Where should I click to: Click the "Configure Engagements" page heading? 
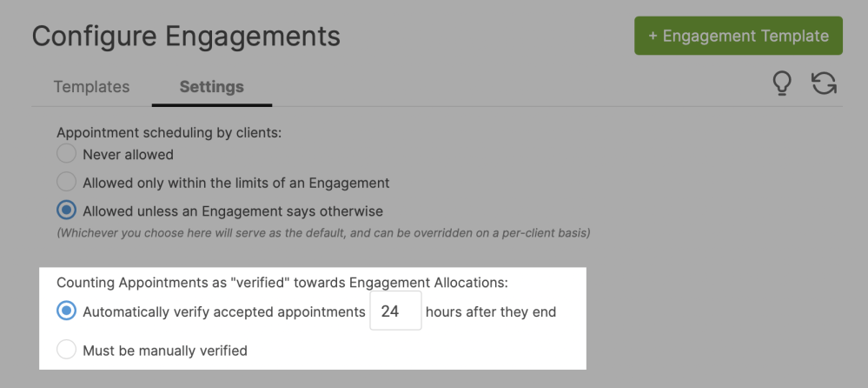[186, 37]
